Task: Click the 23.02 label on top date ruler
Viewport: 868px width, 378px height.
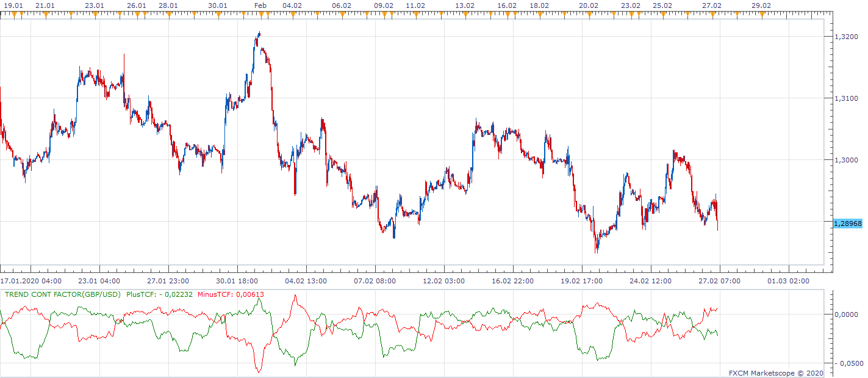Action: click(x=631, y=5)
